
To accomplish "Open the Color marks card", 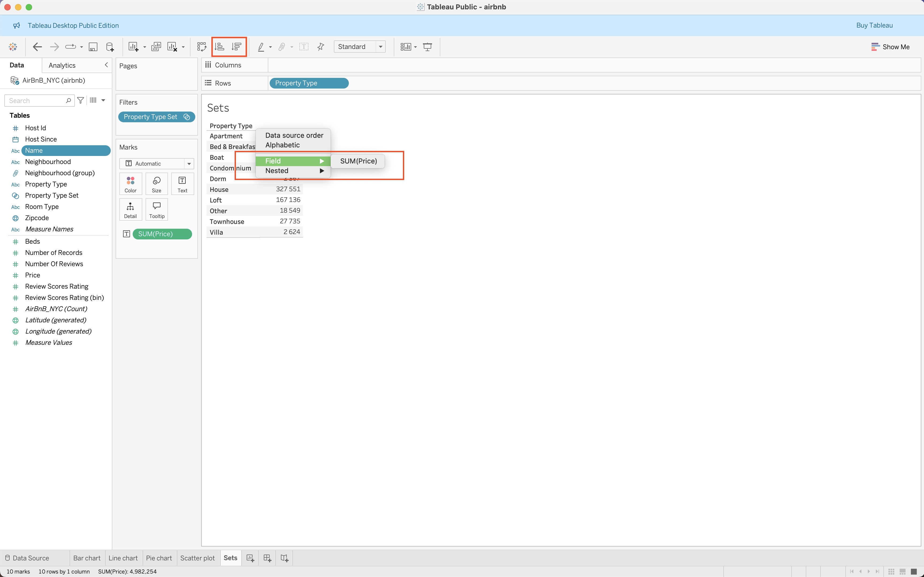I will (131, 184).
